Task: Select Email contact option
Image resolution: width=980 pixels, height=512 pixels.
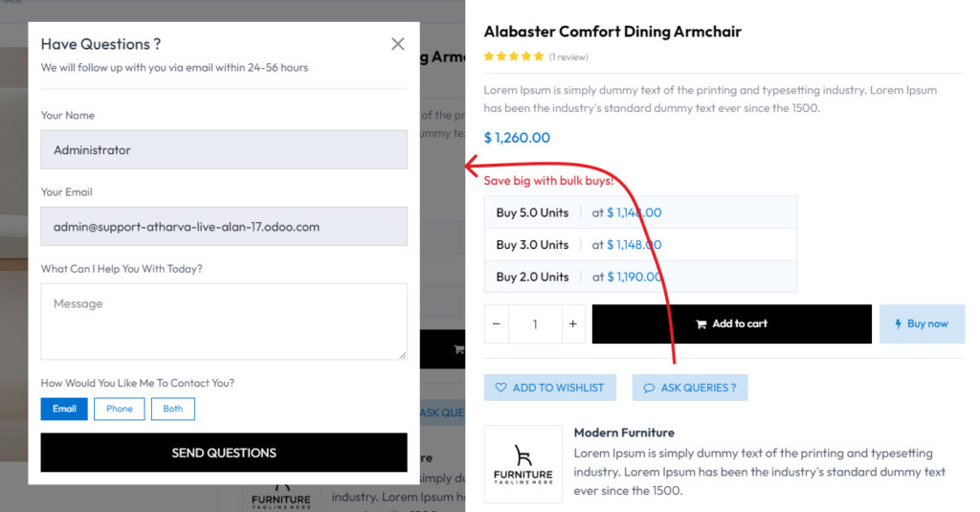Action: [64, 409]
